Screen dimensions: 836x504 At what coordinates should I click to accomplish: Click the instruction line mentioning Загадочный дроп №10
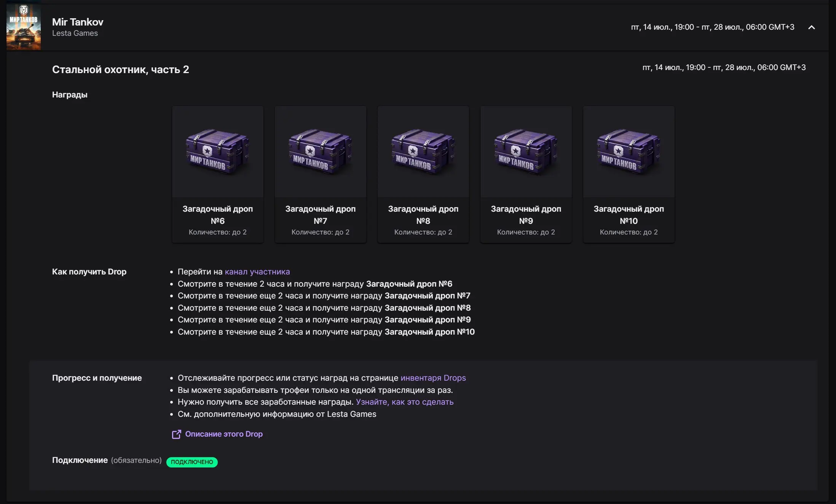(326, 332)
